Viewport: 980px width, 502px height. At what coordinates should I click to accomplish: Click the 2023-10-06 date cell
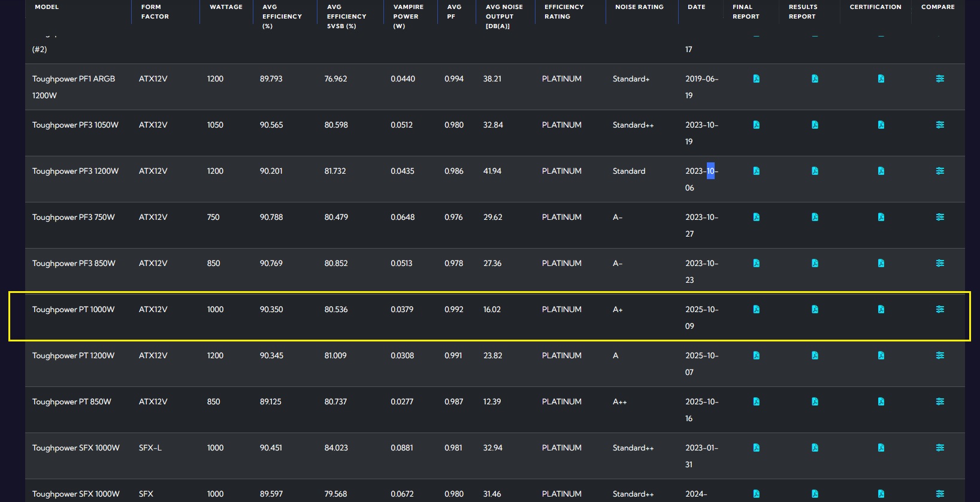(701, 179)
